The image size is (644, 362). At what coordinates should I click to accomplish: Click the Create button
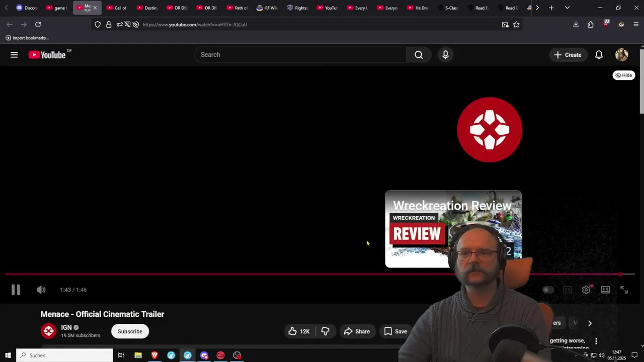568,55
